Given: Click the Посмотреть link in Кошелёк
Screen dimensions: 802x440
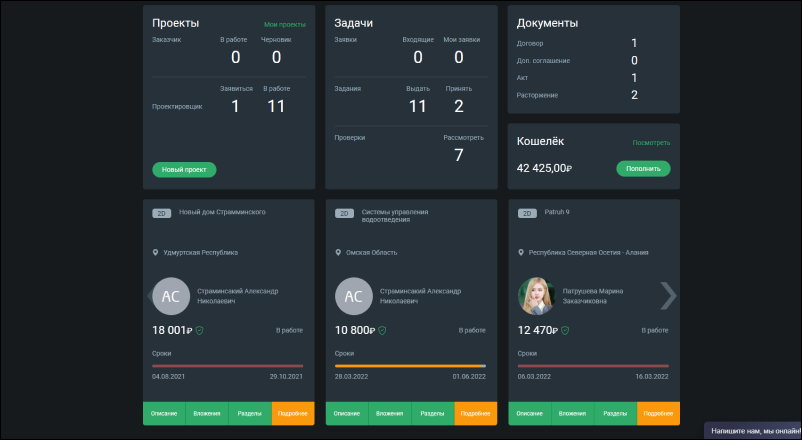Looking at the screenshot, I should 651,143.
